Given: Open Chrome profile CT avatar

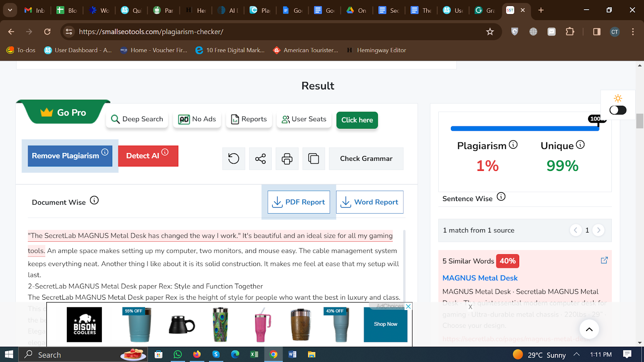Looking at the screenshot, I should click(x=615, y=32).
